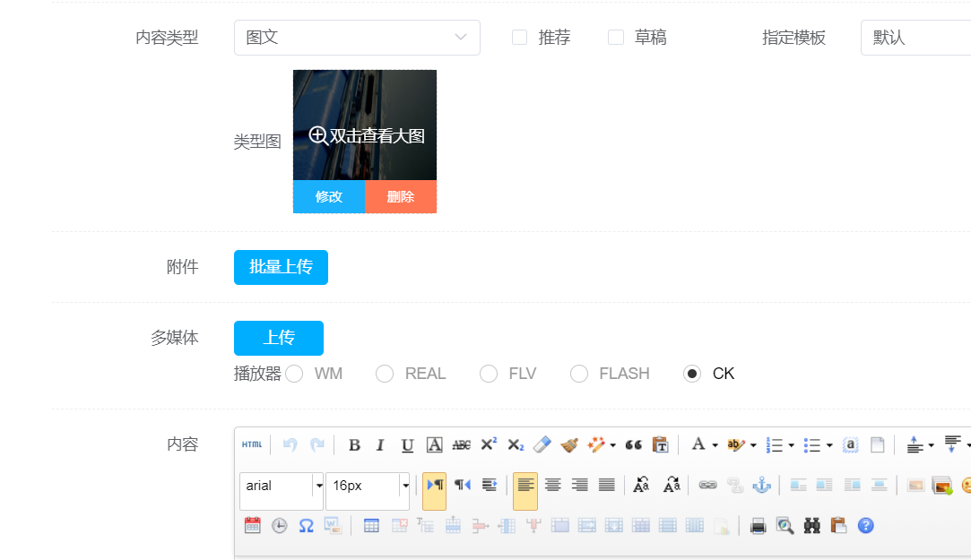Justify text on both sides
The image size is (971, 560).
pyautogui.click(x=607, y=485)
